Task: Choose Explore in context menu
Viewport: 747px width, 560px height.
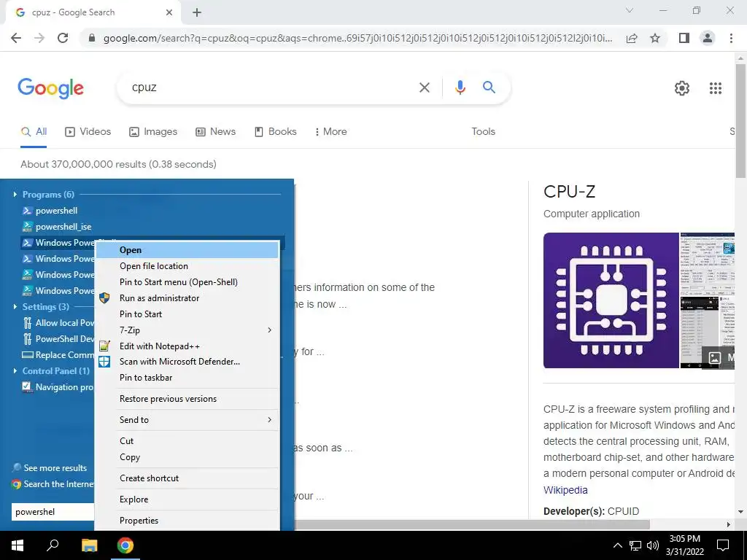Action: coord(187,499)
